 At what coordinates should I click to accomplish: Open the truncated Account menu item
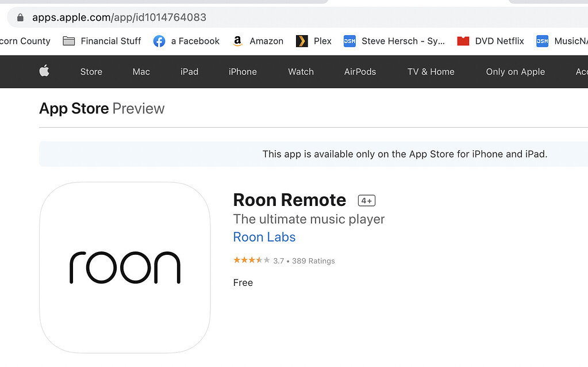pyautogui.click(x=581, y=71)
